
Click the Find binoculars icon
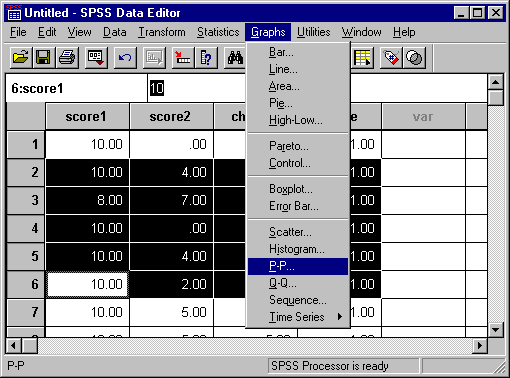[235, 58]
